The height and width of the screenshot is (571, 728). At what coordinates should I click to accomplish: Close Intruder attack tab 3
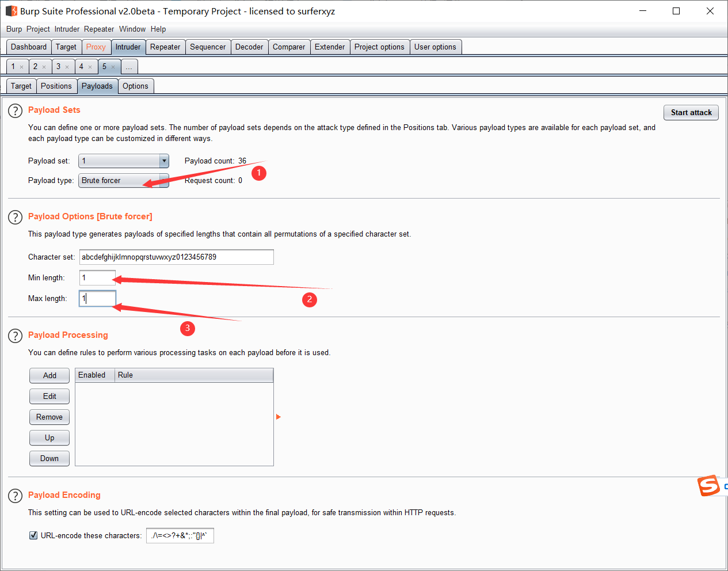(67, 67)
